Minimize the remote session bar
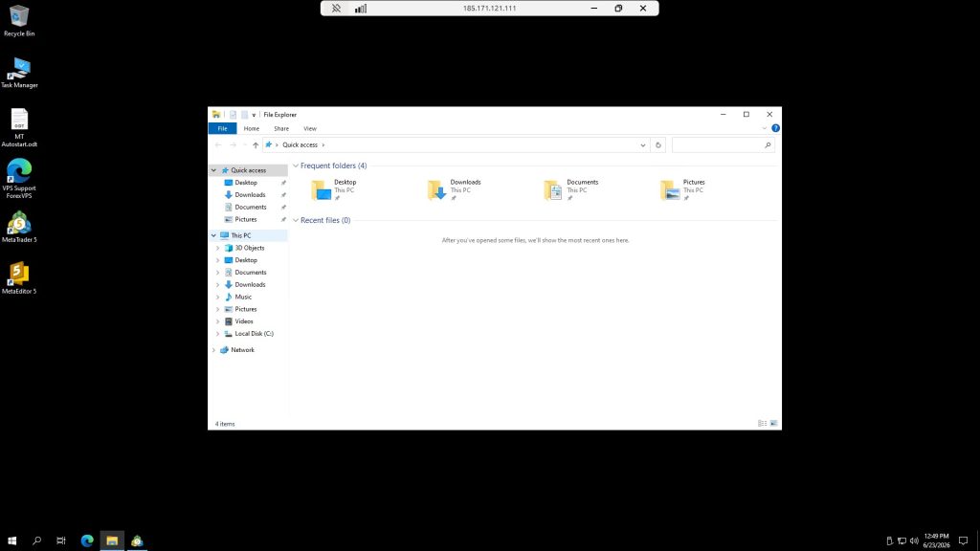The height and width of the screenshot is (551, 980). click(x=593, y=8)
